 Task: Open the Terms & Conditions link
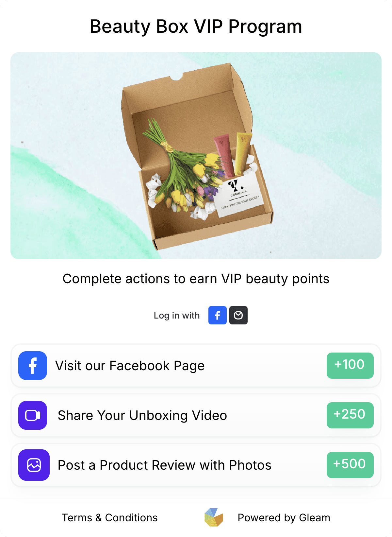pyautogui.click(x=110, y=518)
